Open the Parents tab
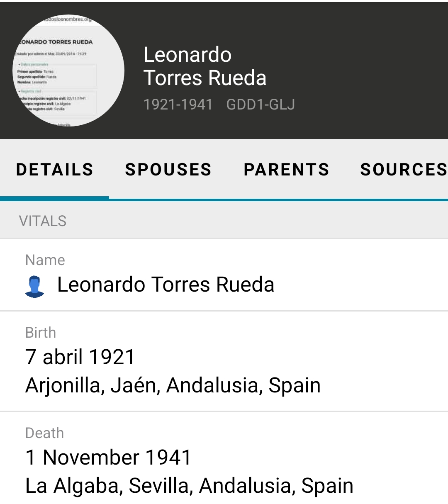448x504 pixels. tap(286, 170)
